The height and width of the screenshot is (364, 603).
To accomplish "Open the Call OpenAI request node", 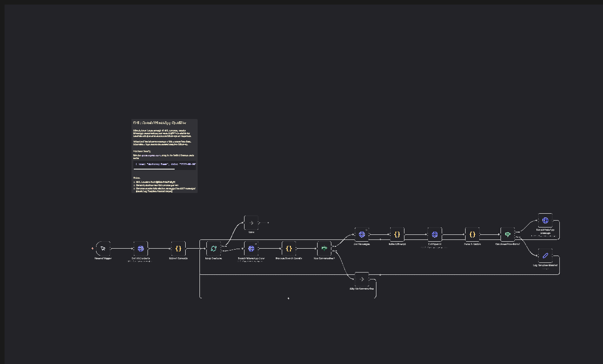I will coord(435,234).
